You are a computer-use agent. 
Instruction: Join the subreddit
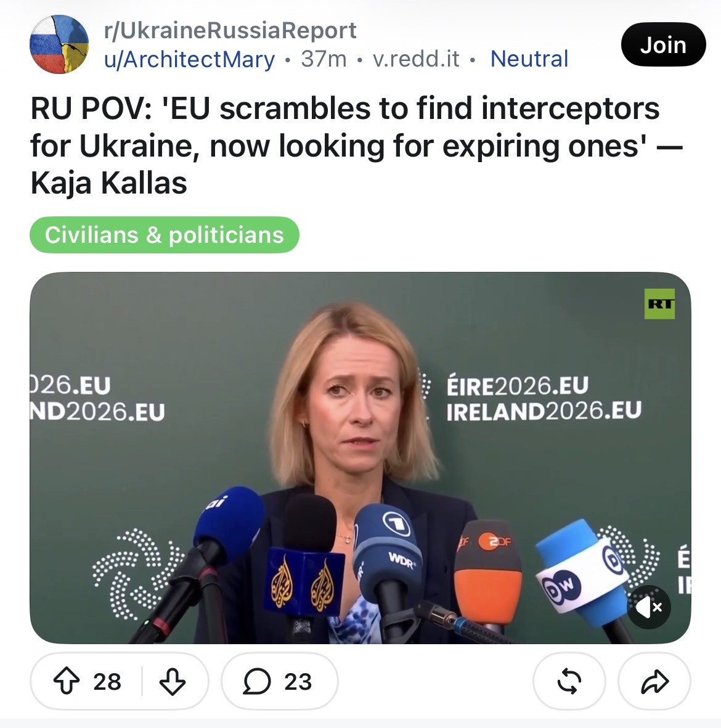tap(664, 44)
